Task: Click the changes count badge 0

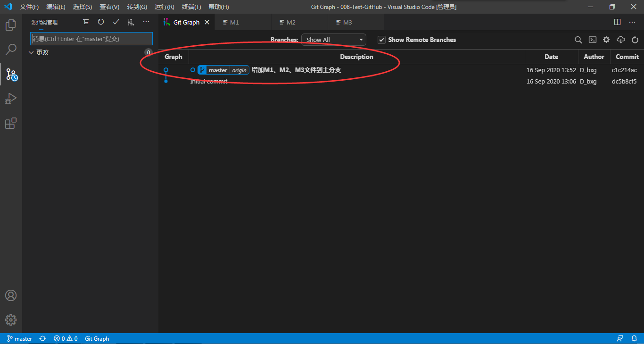Action: coord(149,52)
